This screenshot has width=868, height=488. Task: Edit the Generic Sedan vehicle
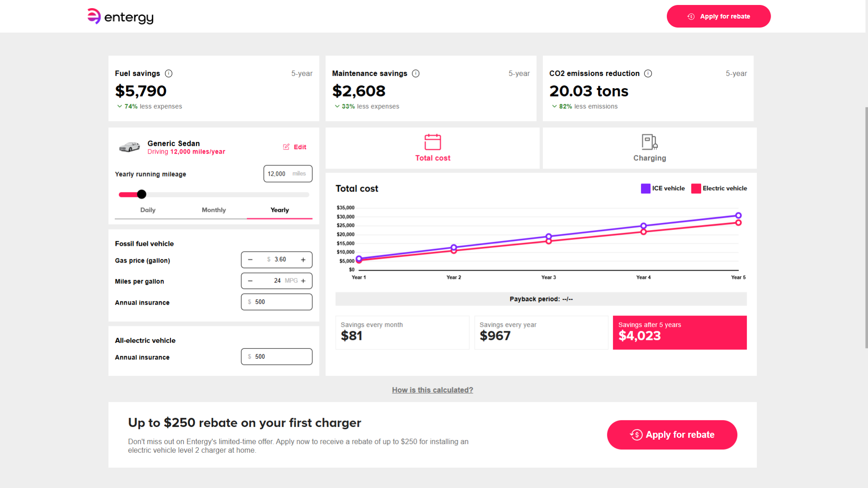tap(295, 147)
